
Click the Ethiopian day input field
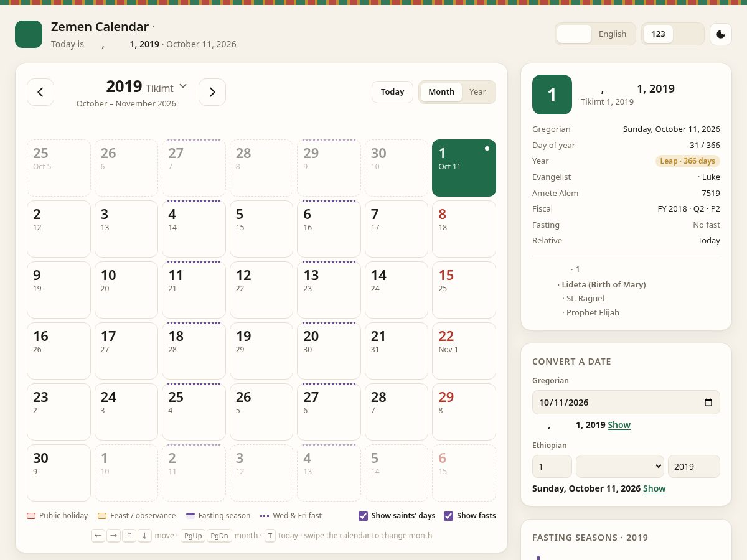pos(552,467)
